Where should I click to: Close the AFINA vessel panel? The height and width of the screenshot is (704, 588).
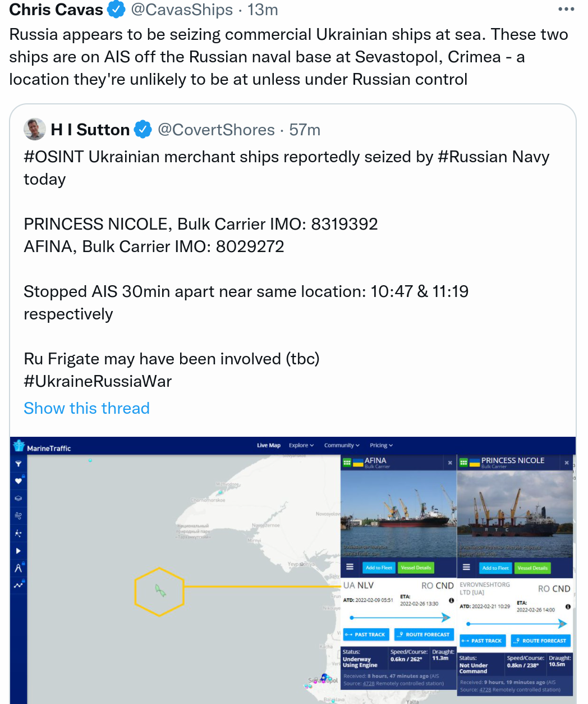[450, 463]
